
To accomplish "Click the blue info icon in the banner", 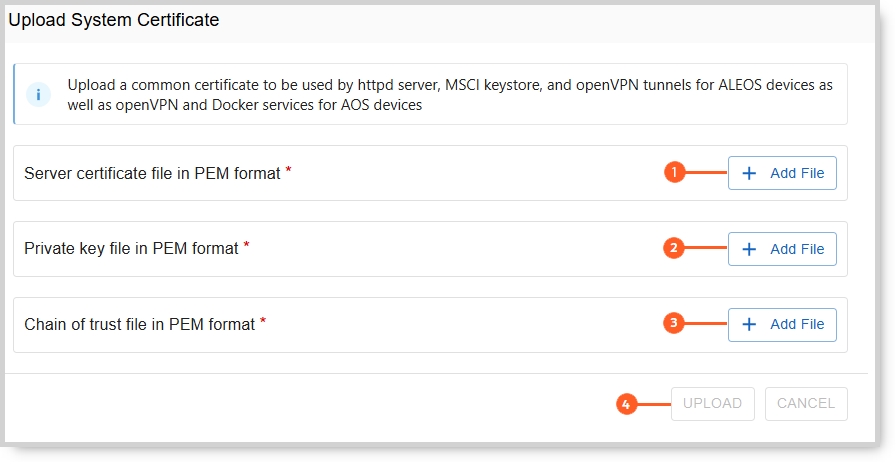I will point(39,95).
